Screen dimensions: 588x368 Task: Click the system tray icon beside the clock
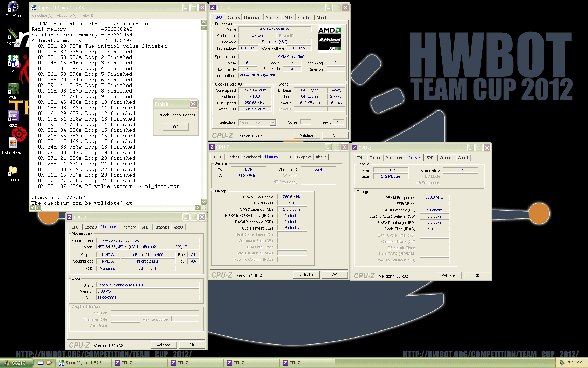(x=562, y=363)
